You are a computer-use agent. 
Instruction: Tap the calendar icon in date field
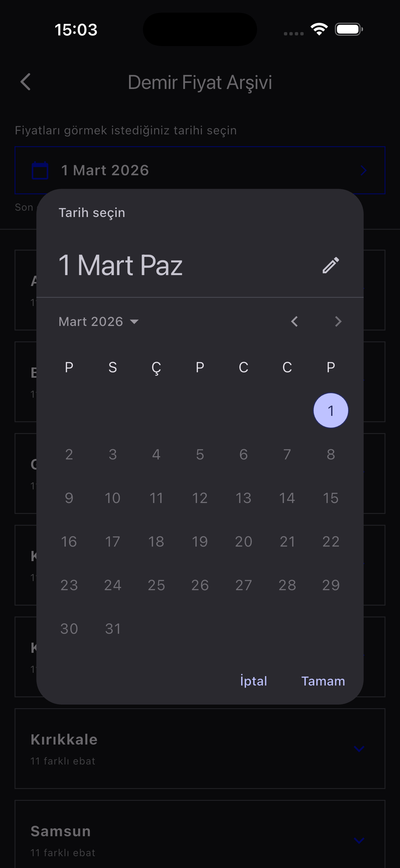click(x=40, y=170)
